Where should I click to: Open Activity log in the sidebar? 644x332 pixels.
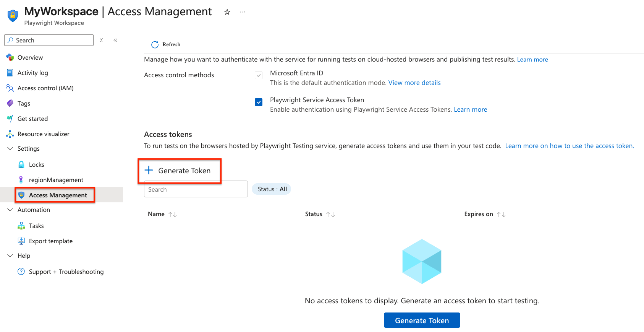click(x=32, y=73)
